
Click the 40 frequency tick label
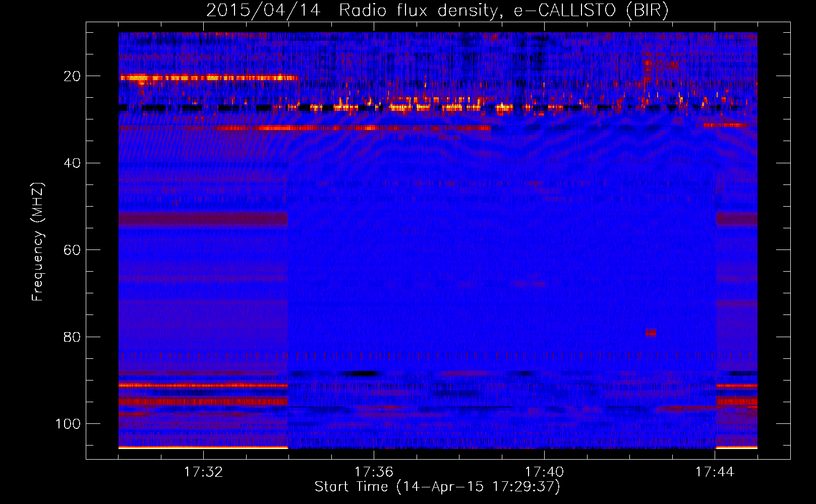72,163
